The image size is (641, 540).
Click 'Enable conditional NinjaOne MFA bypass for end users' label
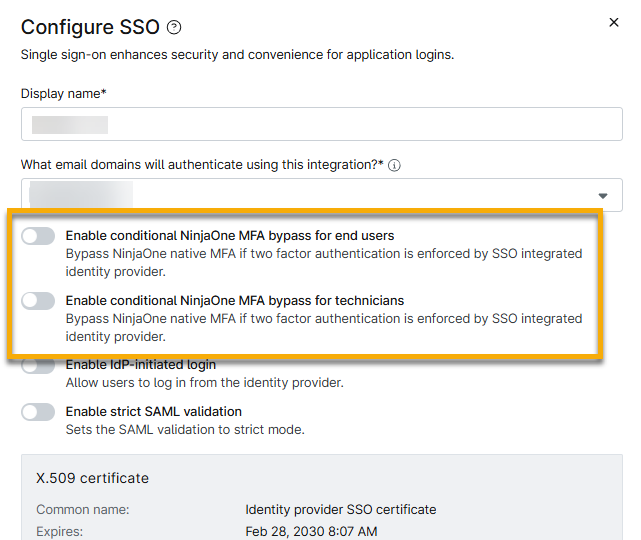(230, 236)
